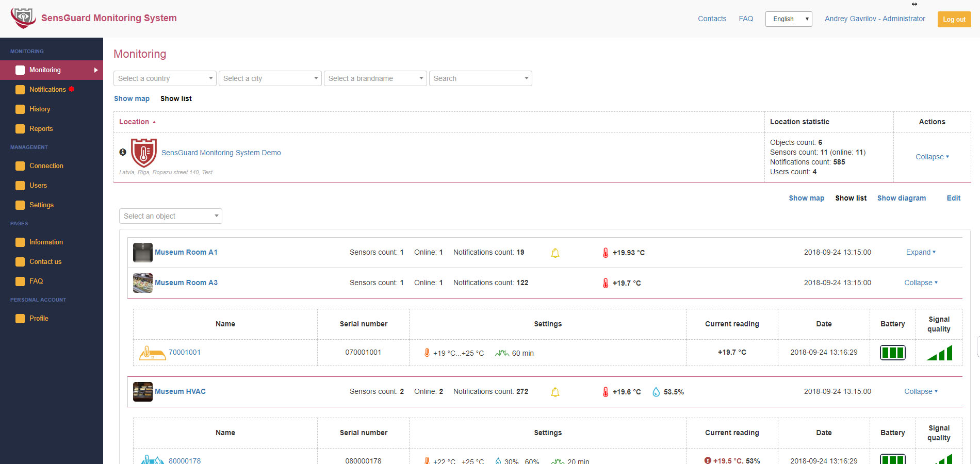Image resolution: width=980 pixels, height=464 pixels.
Task: Expand details for Museum Room A1
Action: click(x=920, y=252)
